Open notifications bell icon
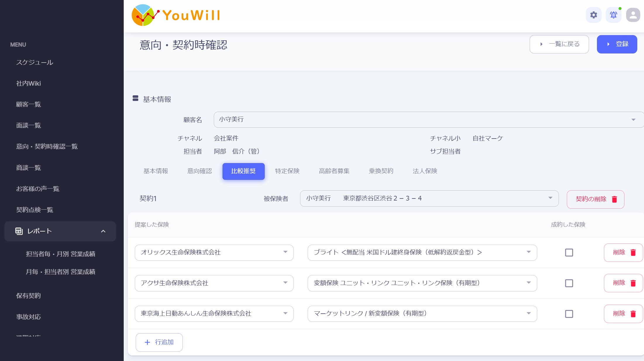The image size is (644, 361). click(613, 15)
